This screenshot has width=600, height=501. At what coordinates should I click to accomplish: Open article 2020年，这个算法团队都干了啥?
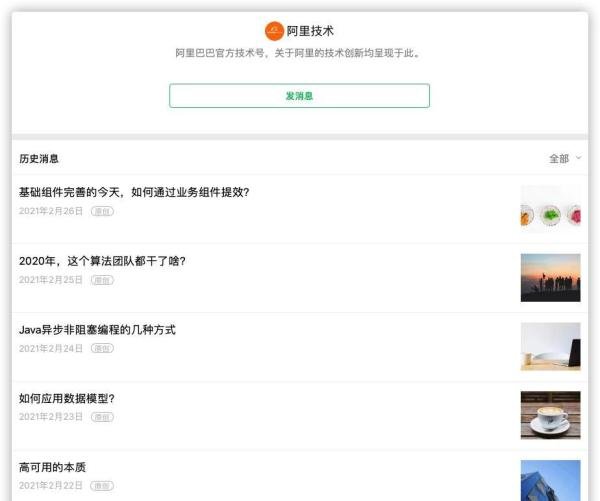(x=102, y=261)
